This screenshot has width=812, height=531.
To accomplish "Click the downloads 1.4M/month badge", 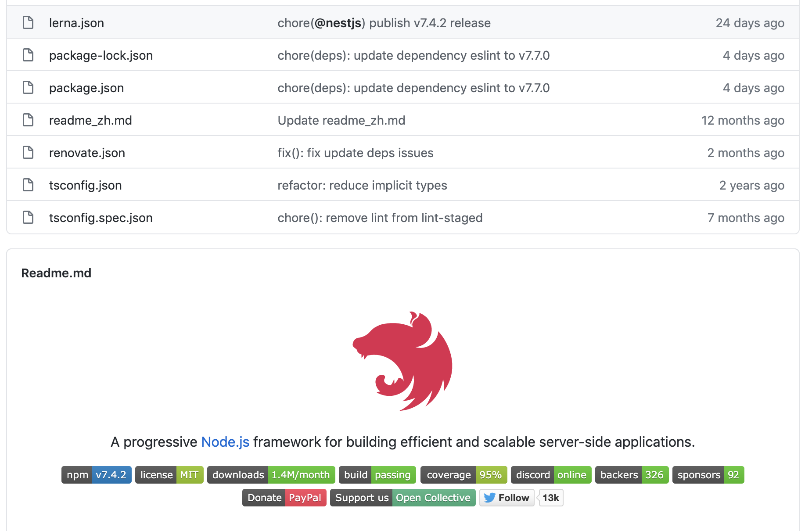I will coord(271,475).
